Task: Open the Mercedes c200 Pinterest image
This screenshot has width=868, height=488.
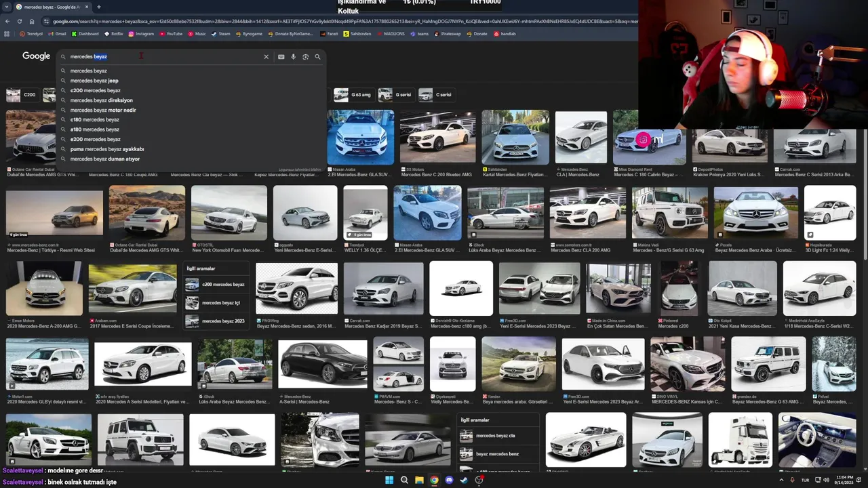Action: pos(679,288)
